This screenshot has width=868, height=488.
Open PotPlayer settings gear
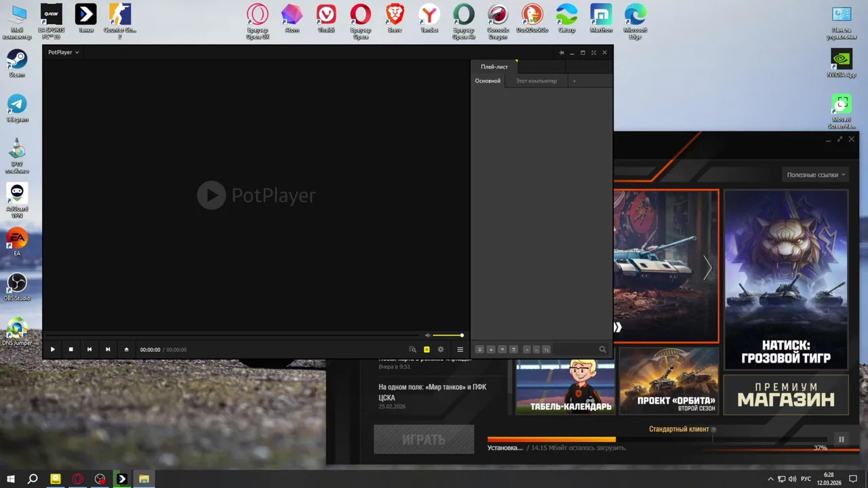[441, 350]
